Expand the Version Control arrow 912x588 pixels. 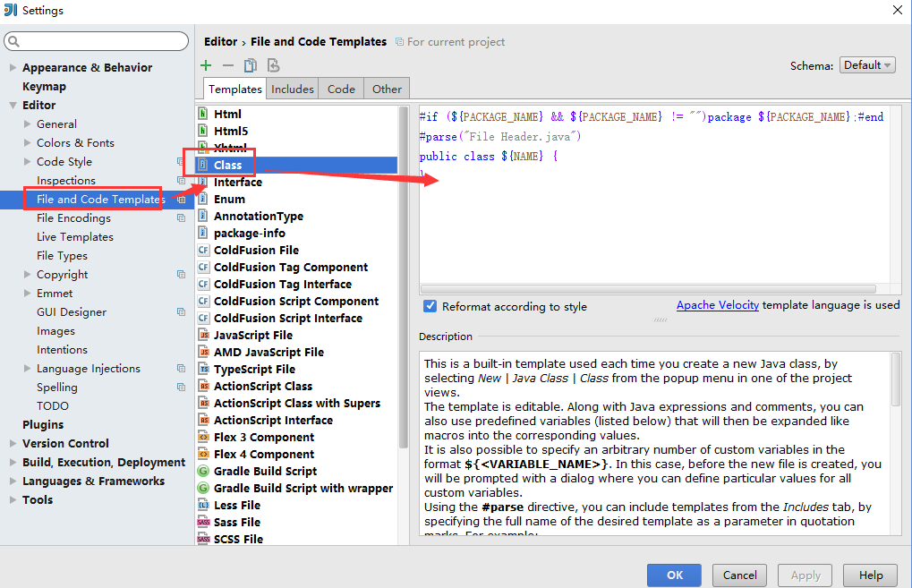click(13, 443)
